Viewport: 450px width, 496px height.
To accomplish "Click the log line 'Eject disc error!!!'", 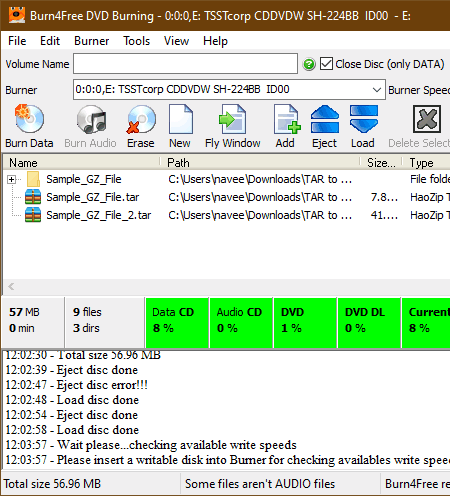I will tap(77, 385).
